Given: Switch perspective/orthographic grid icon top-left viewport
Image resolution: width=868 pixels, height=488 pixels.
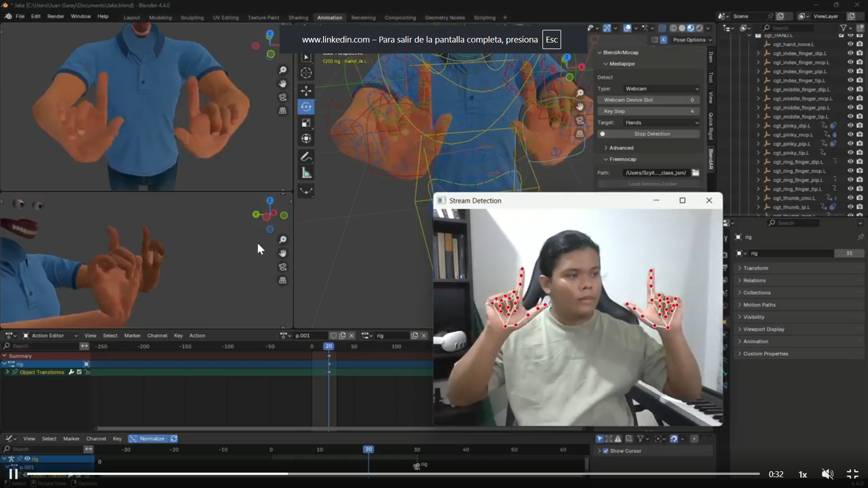Looking at the screenshot, I should tap(283, 111).
